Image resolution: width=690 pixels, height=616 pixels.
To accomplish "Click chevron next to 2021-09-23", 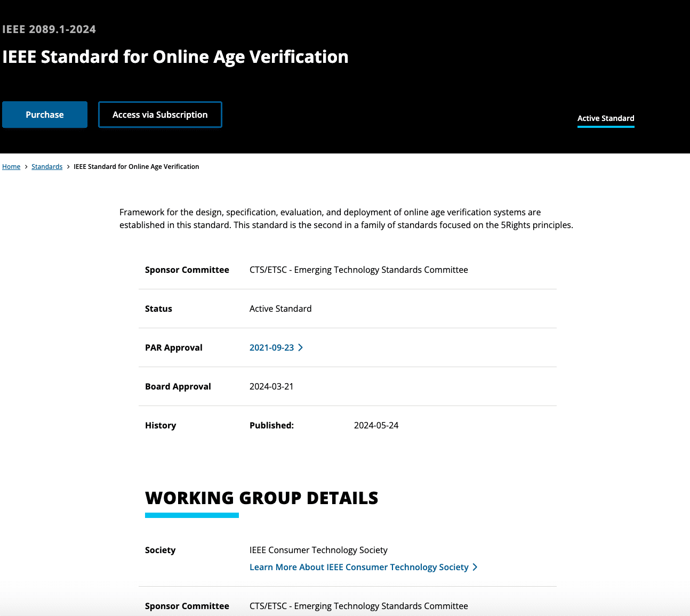I will pos(301,347).
